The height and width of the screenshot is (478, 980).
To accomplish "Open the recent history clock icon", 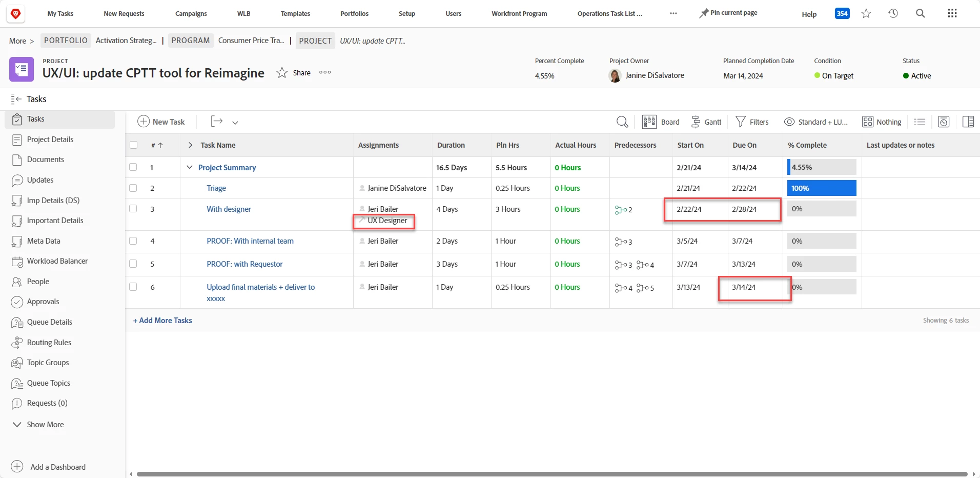I will 893,14.
